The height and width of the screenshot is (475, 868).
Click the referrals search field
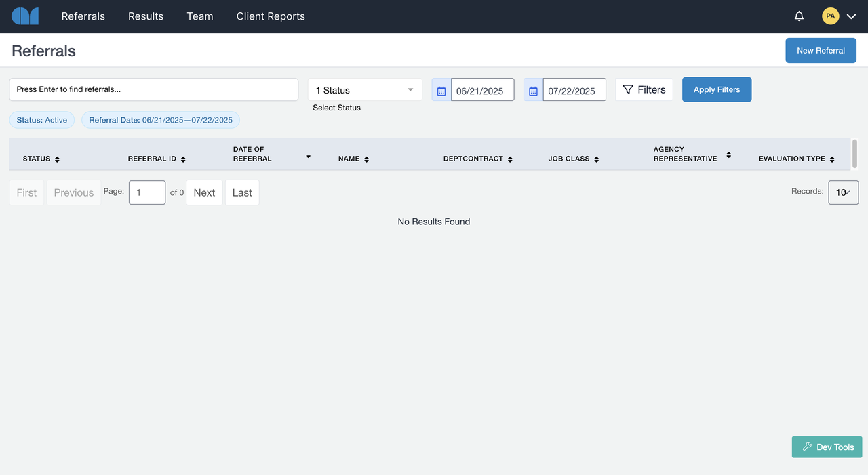pyautogui.click(x=153, y=89)
